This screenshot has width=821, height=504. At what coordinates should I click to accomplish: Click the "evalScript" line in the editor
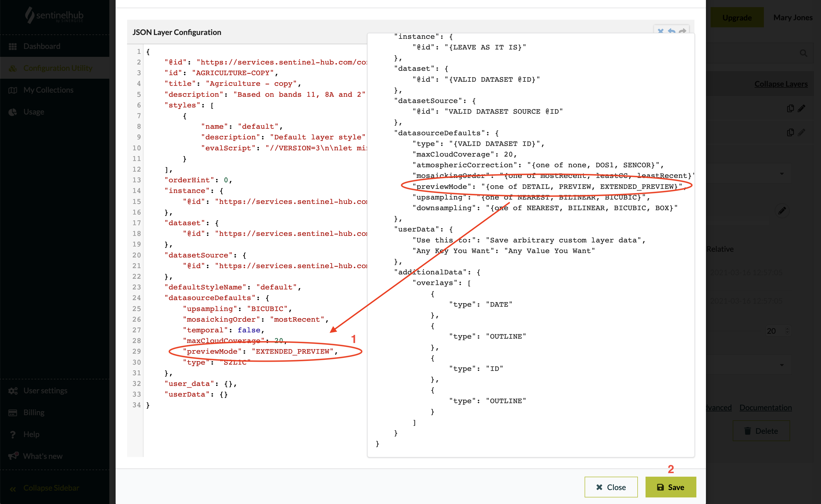[x=284, y=148]
